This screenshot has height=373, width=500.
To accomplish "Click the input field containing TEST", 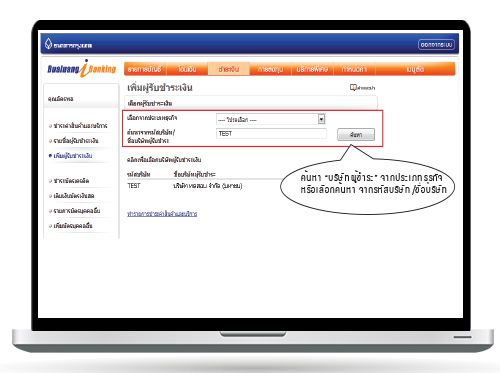I will point(271,134).
